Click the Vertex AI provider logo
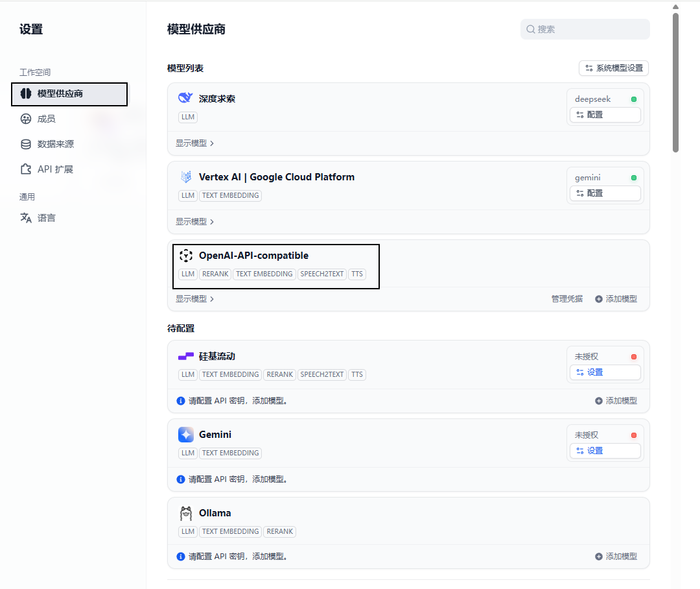The height and width of the screenshot is (589, 700). (x=186, y=177)
